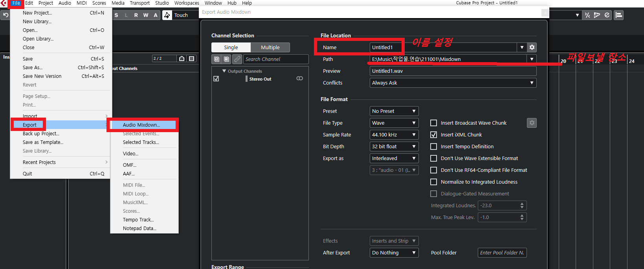Open Broadcast Wave Chunk settings gear
Screen dimensions: 644x269
click(x=532, y=123)
